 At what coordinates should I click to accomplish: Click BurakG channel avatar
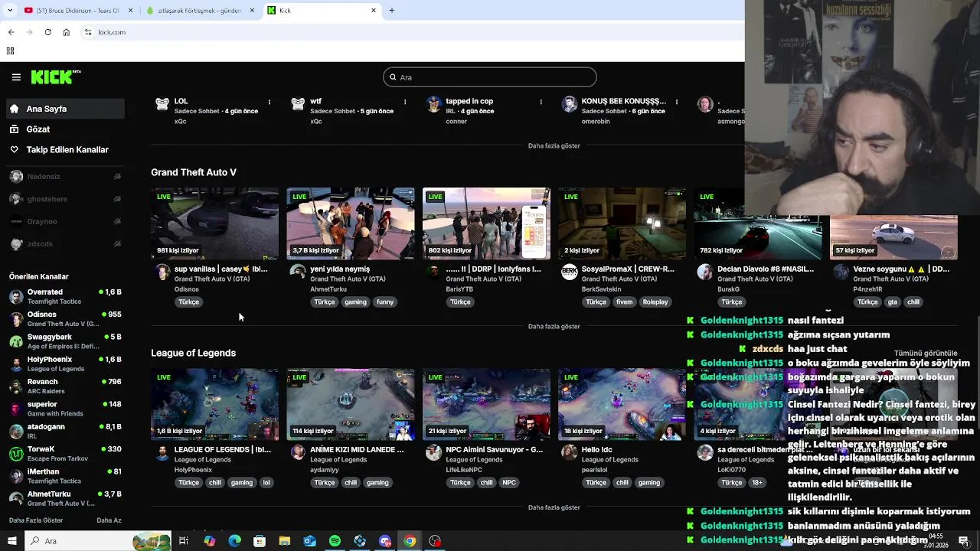705,272
